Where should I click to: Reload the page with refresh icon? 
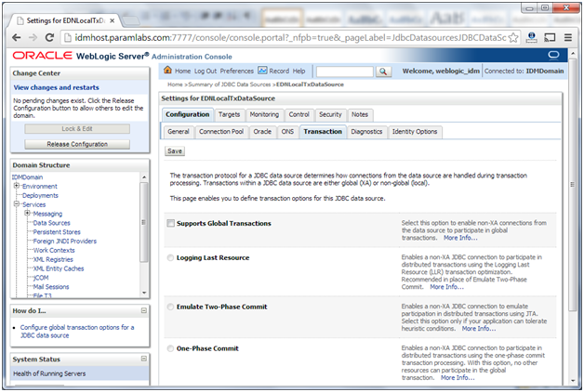[x=49, y=37]
